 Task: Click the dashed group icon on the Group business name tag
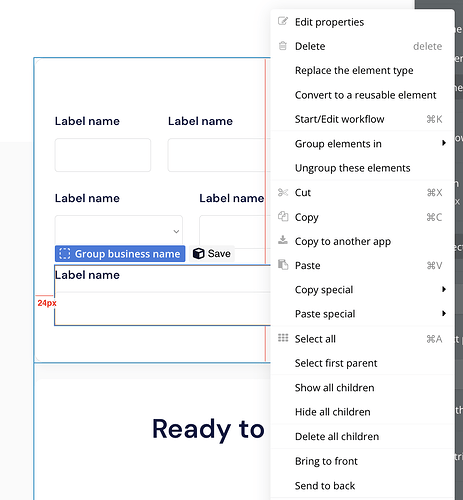click(x=65, y=254)
